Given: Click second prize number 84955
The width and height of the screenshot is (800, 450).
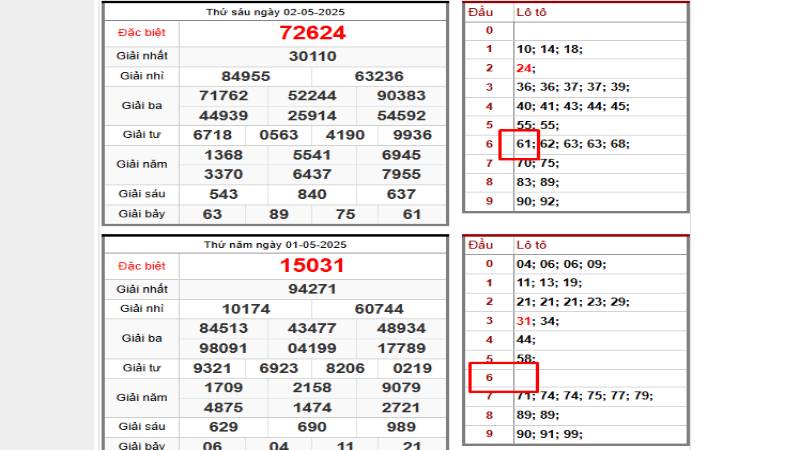Looking at the screenshot, I should point(246,76).
